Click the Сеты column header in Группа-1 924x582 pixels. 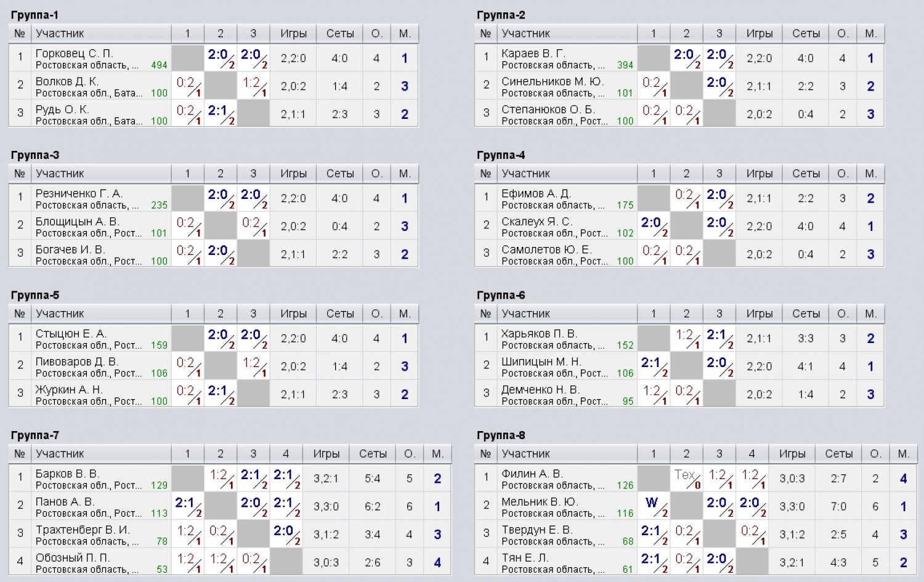[x=340, y=33]
